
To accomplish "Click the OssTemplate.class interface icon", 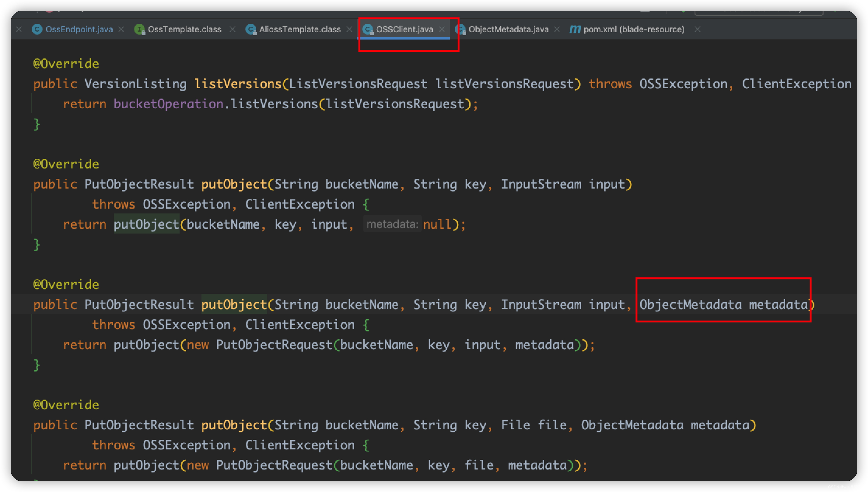I will [139, 29].
